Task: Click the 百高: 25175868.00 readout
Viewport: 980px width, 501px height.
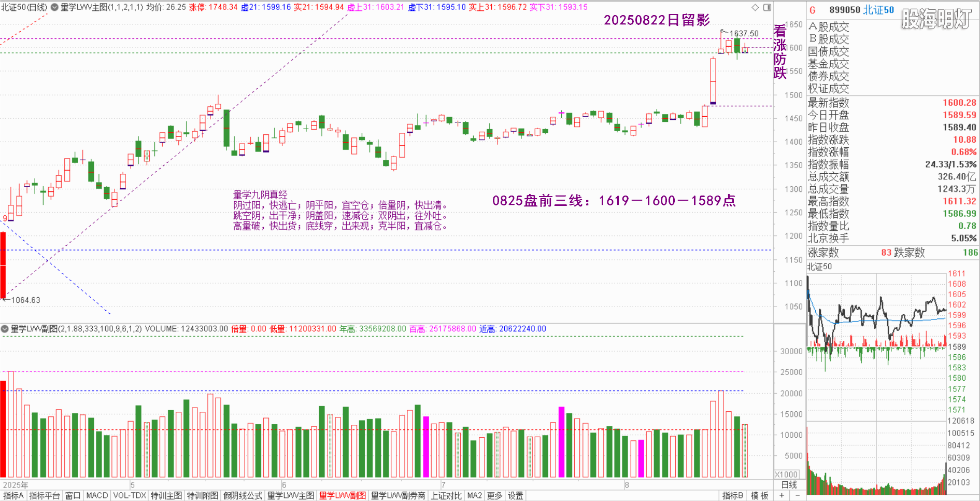Action: (443, 329)
